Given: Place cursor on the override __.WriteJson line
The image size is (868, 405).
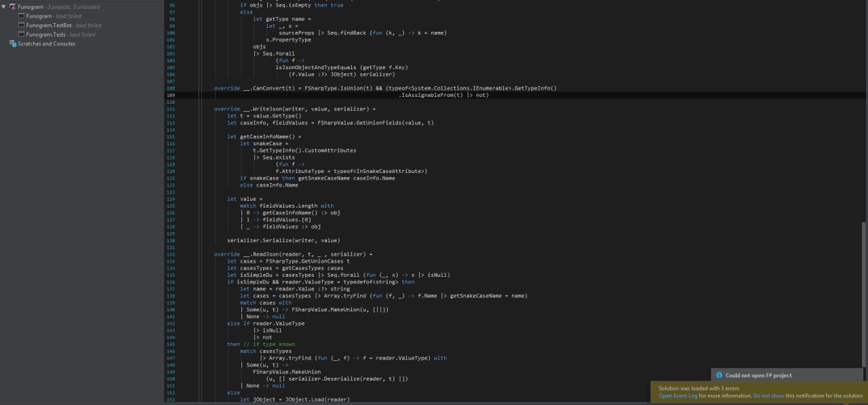Looking at the screenshot, I should coord(294,109).
